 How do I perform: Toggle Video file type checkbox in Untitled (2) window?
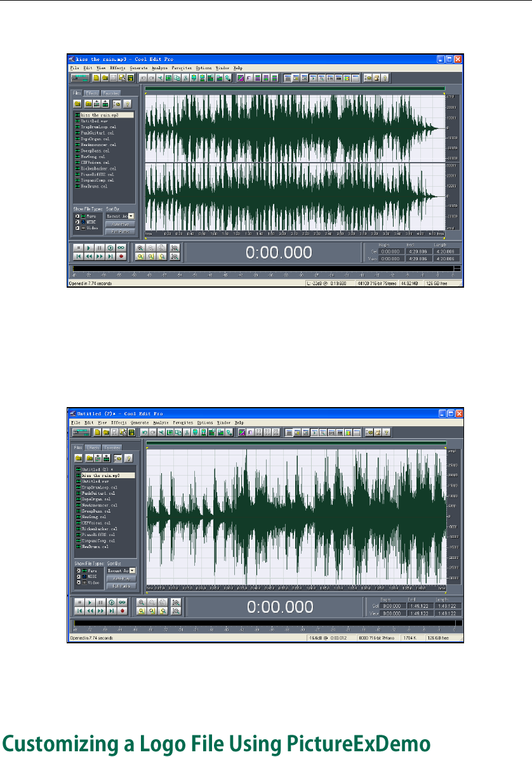(x=78, y=582)
